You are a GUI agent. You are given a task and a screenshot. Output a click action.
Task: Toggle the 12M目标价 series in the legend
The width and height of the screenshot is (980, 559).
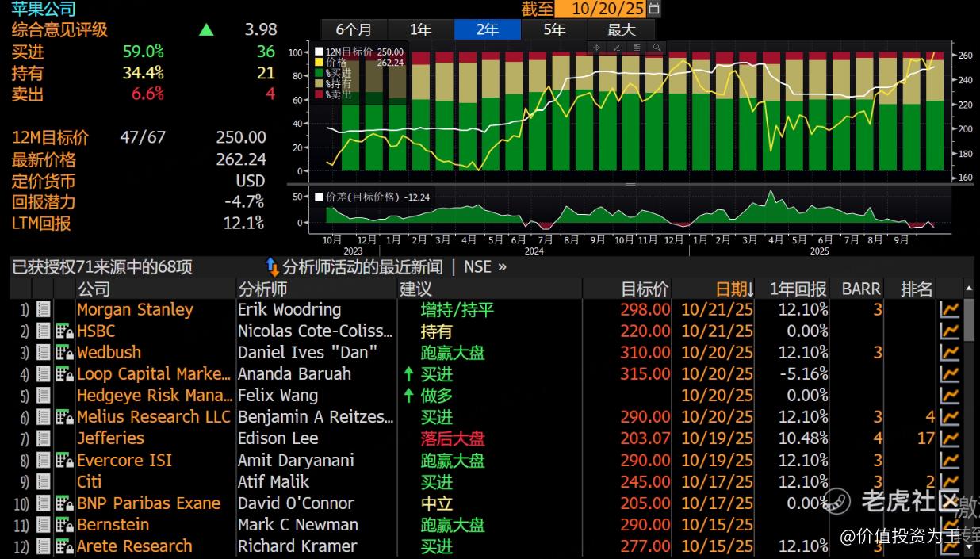[358, 52]
